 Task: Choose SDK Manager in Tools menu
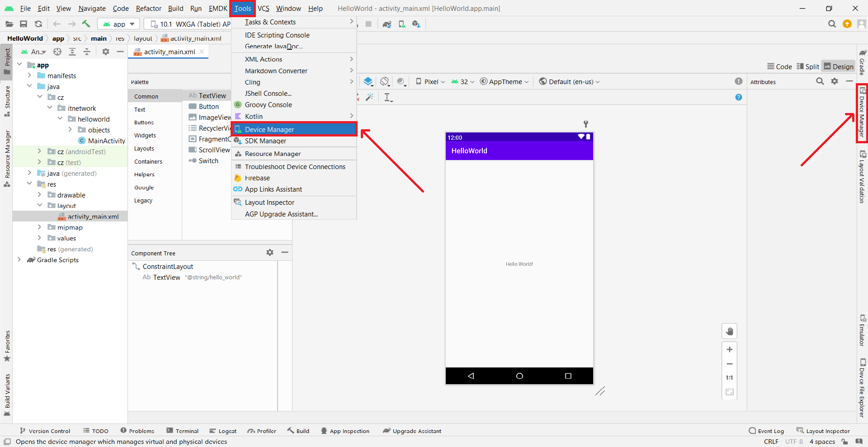click(294, 141)
